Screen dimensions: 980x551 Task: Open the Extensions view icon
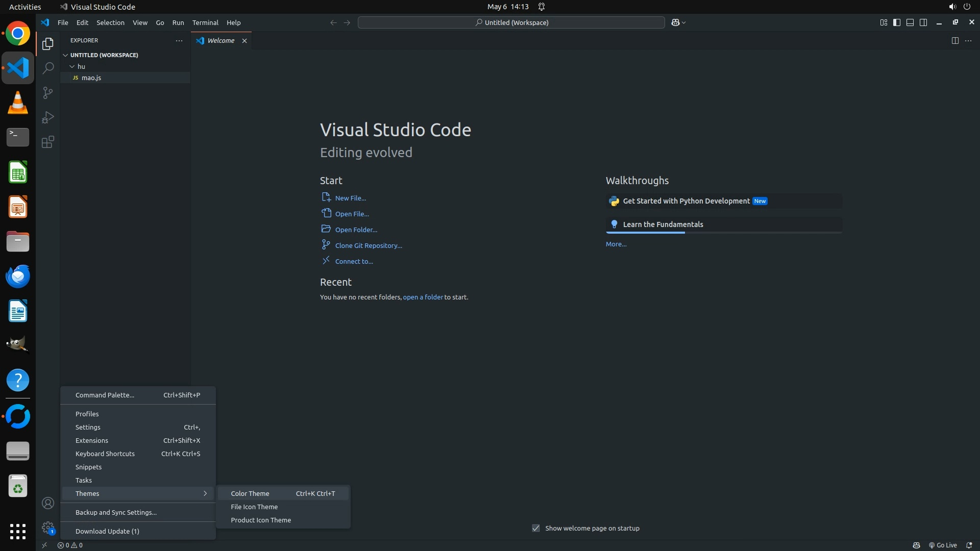[47, 142]
